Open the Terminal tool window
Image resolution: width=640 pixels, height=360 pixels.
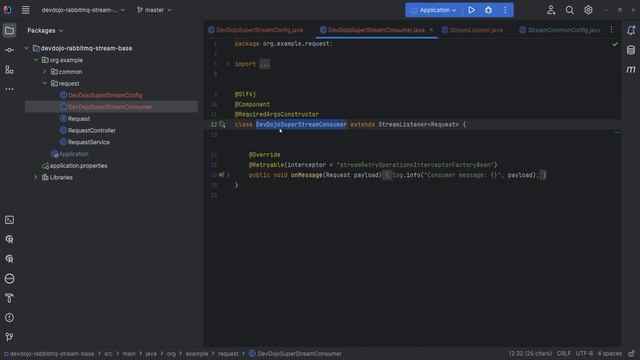point(9,220)
